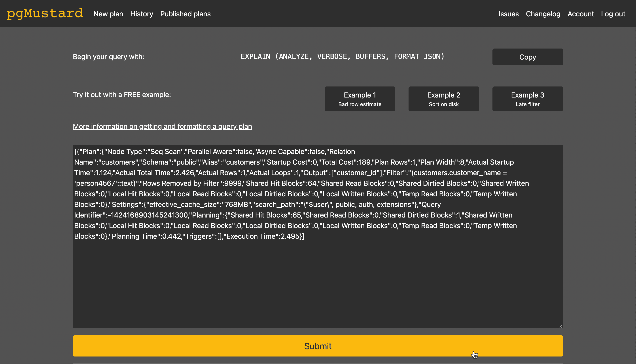Screen dimensions: 636x364
Task: Click the 'Begin your query with:' label
Action: (109, 57)
